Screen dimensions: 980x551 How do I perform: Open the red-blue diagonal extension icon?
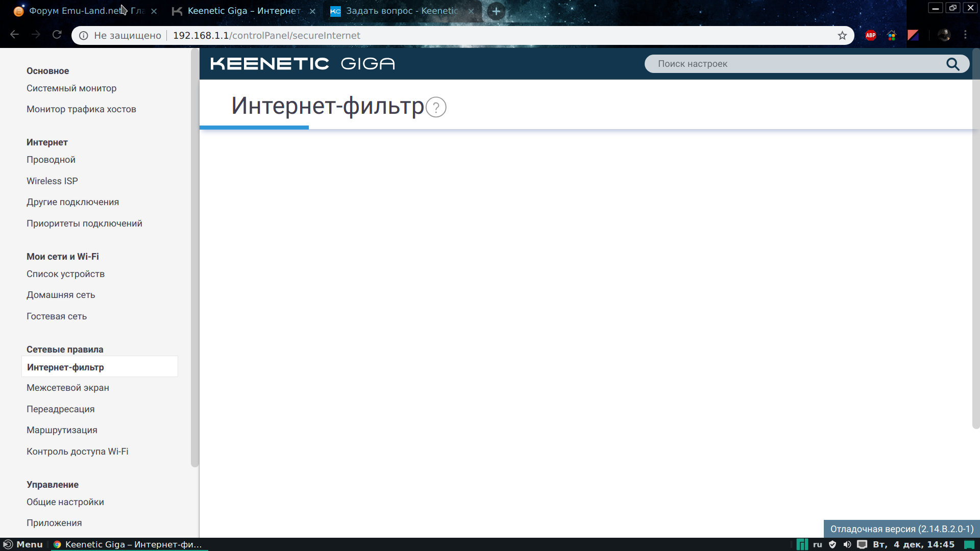pyautogui.click(x=913, y=35)
